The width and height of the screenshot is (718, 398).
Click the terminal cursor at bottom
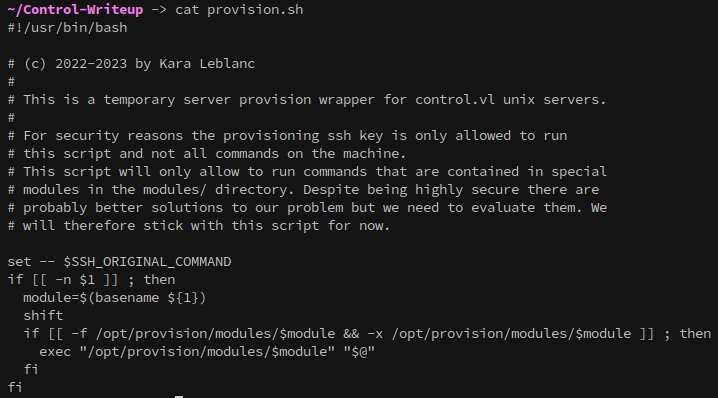pos(179,396)
